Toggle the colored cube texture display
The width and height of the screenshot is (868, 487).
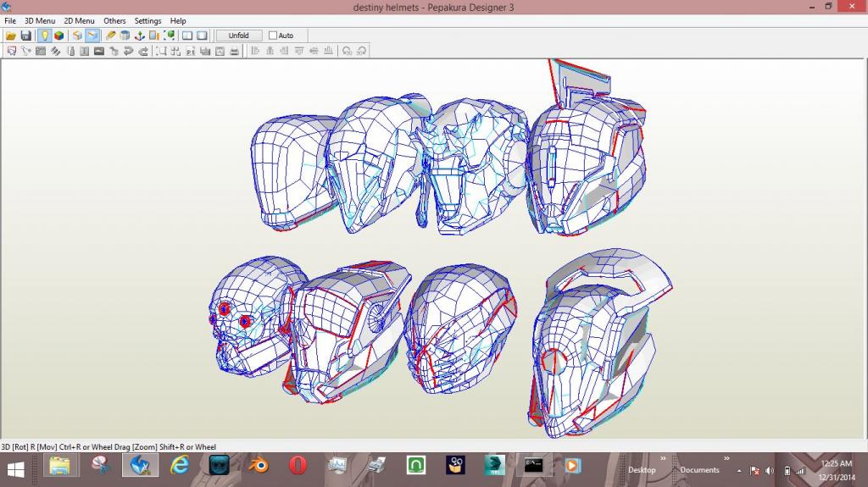coord(59,36)
